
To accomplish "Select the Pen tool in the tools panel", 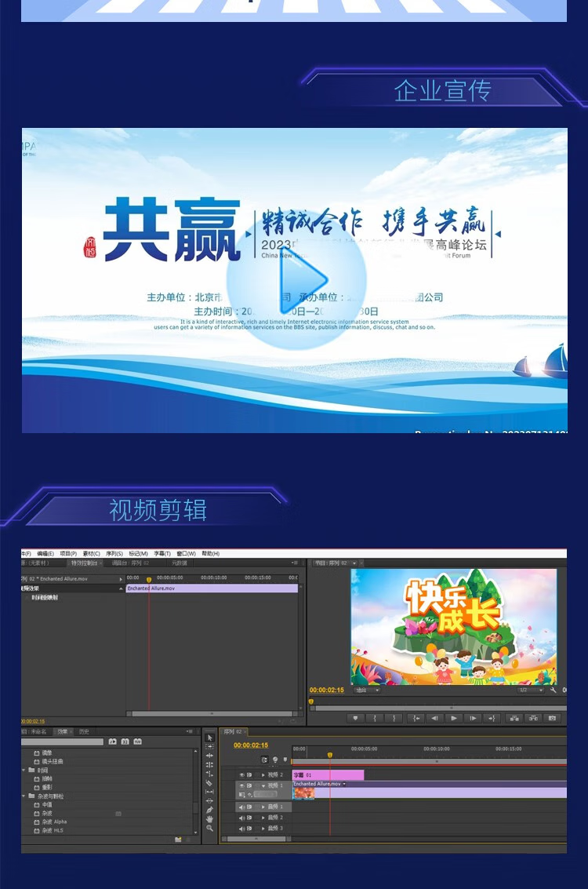I will 209,810.
